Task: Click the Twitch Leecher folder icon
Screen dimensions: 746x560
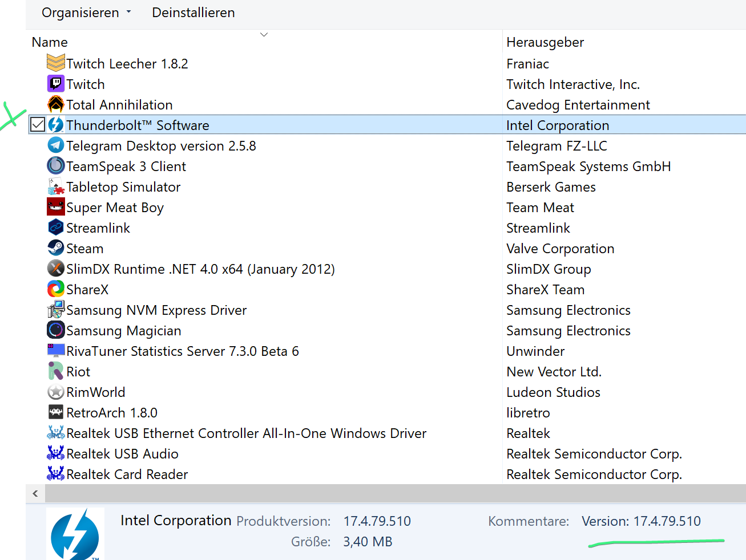Action: (55, 63)
